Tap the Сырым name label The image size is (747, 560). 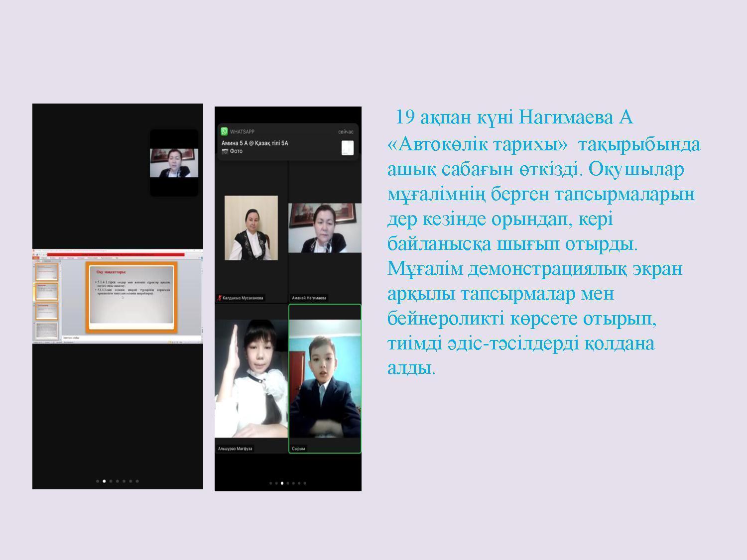tap(298, 448)
